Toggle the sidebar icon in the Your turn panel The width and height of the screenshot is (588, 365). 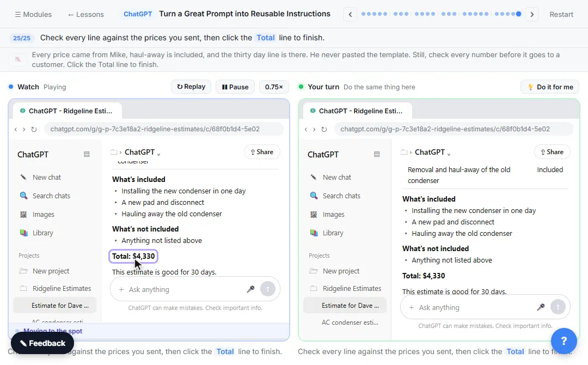377,154
